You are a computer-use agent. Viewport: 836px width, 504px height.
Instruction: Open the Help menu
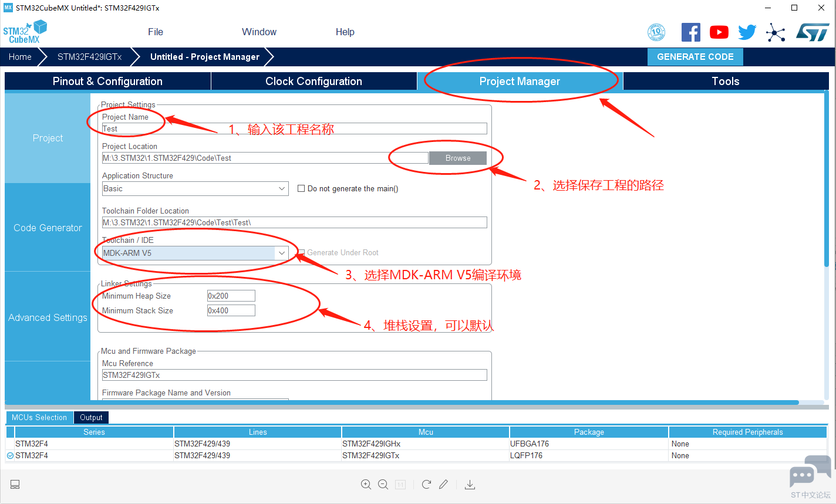345,32
